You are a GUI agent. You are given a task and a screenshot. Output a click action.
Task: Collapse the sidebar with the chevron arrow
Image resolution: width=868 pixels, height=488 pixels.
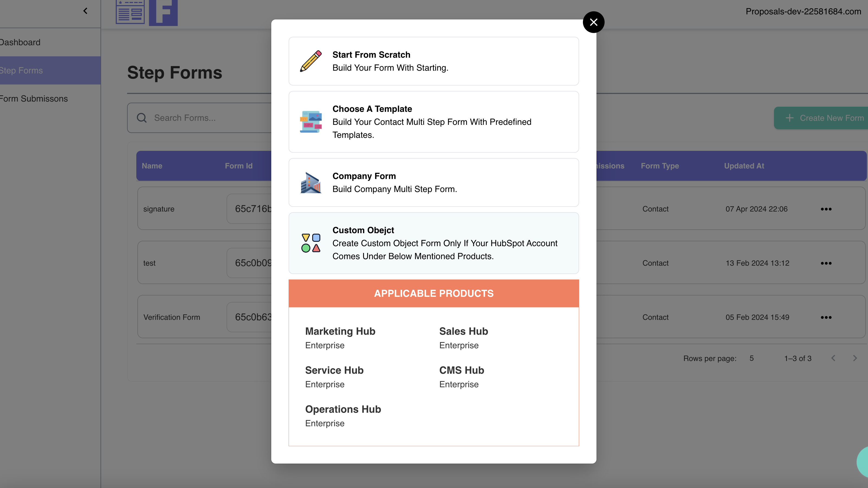85,11
